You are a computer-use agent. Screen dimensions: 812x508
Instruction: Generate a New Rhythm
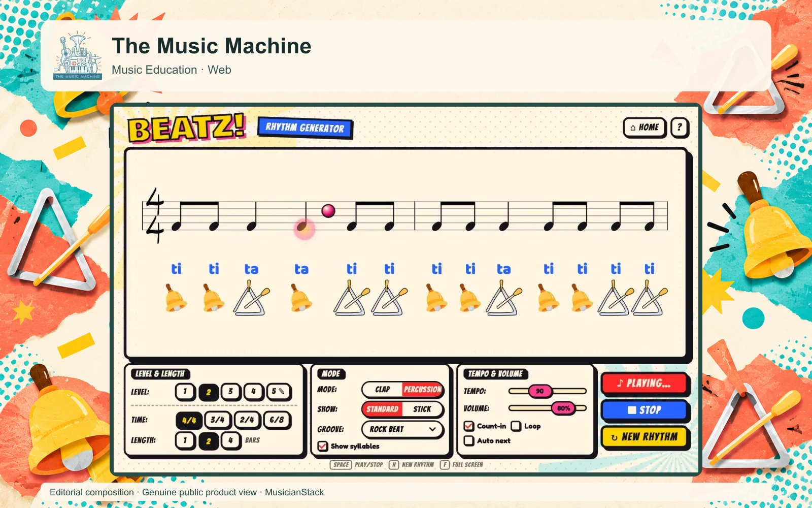pos(645,437)
